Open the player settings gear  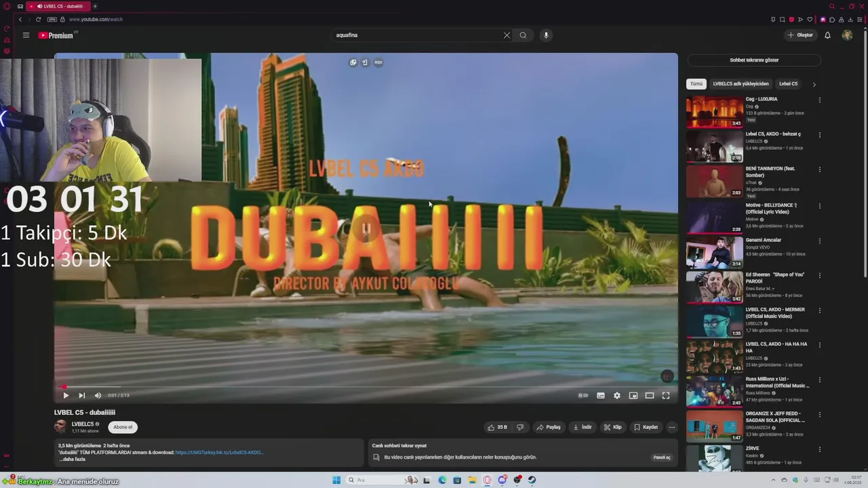click(x=617, y=395)
